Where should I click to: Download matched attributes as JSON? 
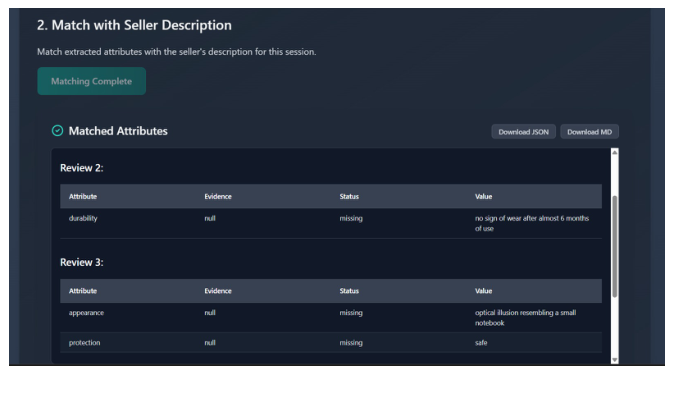point(523,132)
